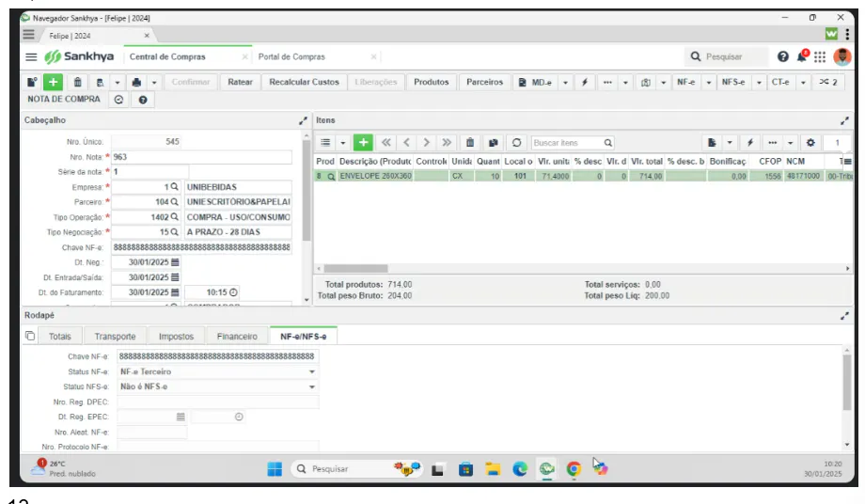Click the items grid horizontal scrollbar
Image resolution: width=865 pixels, height=504 pixels.
[355, 269]
